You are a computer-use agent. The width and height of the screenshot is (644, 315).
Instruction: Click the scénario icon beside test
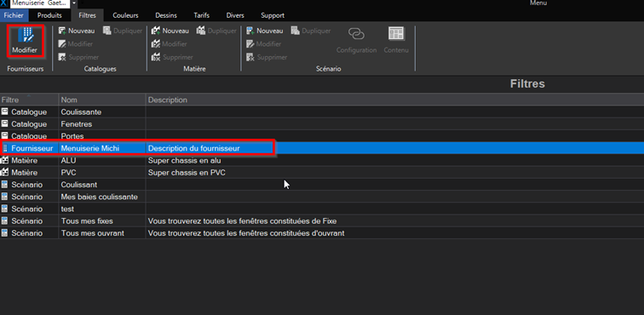5,209
